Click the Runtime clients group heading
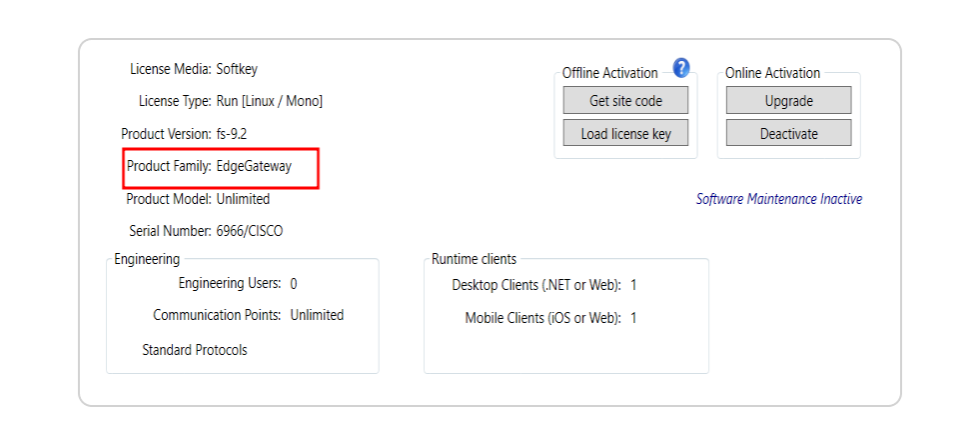The image size is (980, 445). [474, 259]
